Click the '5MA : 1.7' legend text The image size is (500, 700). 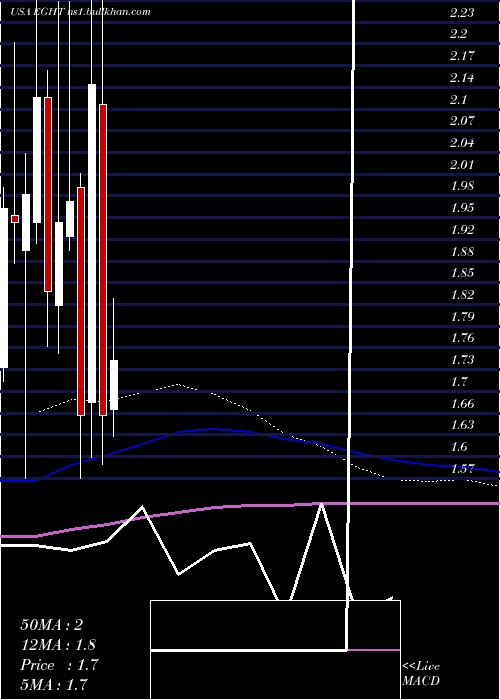[x=54, y=684]
